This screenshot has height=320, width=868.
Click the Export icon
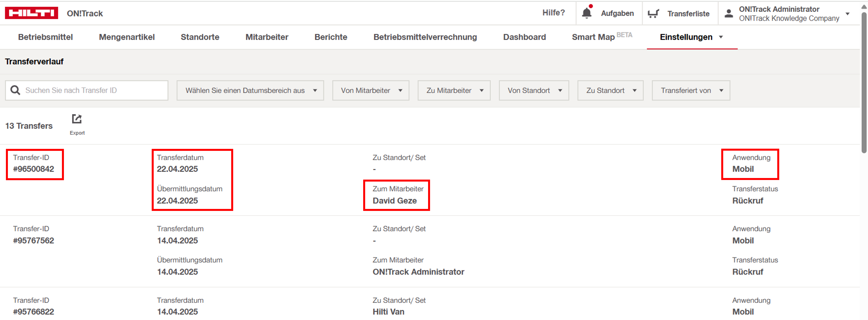coord(77,119)
